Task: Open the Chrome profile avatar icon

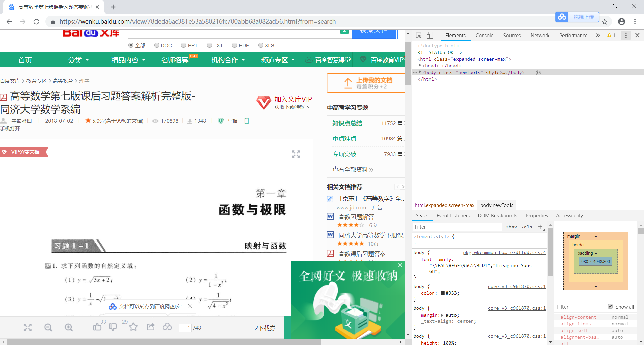Action: click(621, 22)
